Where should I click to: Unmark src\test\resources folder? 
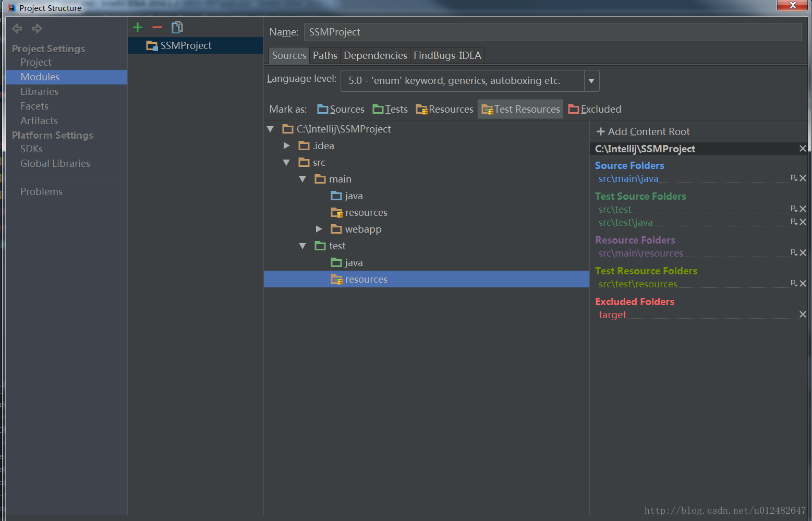(x=803, y=284)
